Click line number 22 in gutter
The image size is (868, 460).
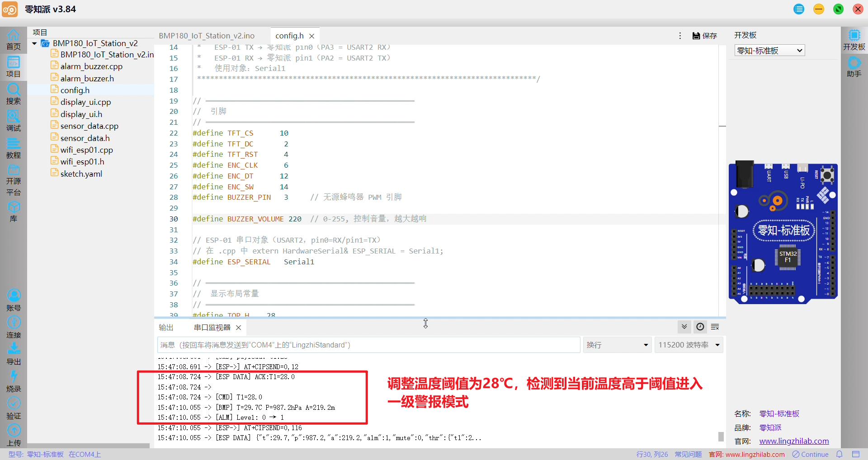(x=174, y=133)
